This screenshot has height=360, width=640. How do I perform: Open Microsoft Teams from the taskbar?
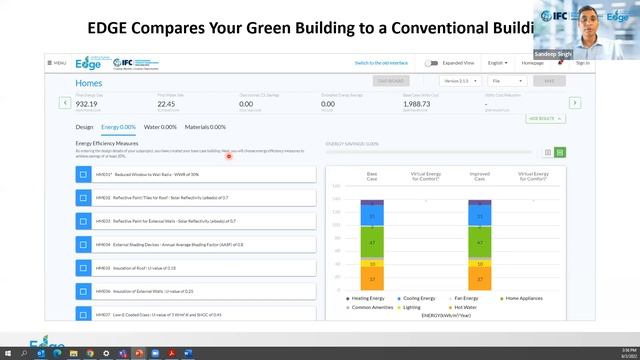point(122,353)
